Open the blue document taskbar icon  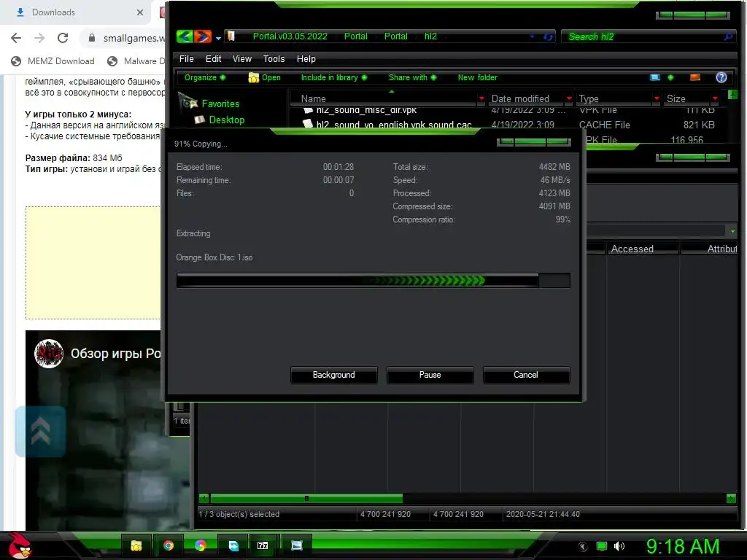(x=233, y=545)
